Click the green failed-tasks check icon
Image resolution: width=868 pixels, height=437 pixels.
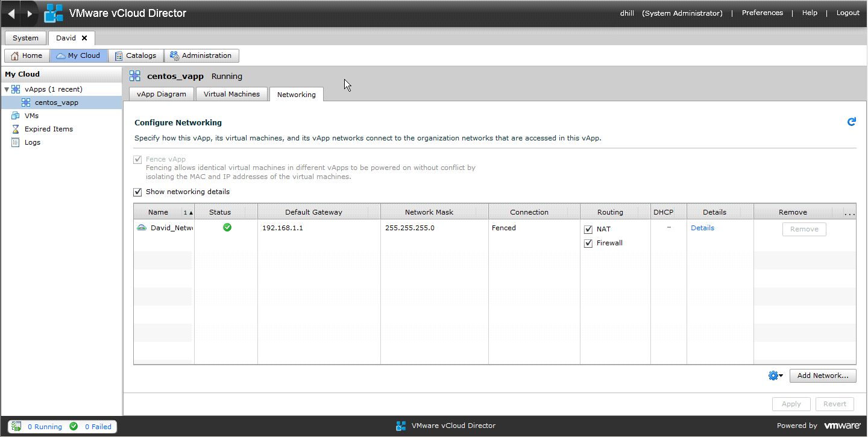[x=74, y=426]
